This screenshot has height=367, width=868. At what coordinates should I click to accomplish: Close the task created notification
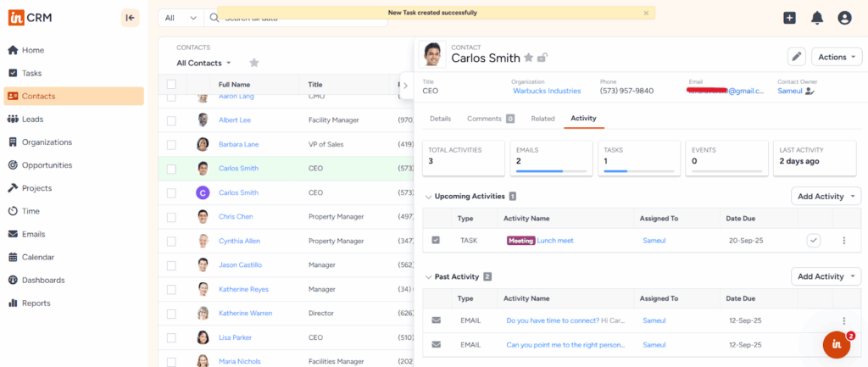(646, 13)
